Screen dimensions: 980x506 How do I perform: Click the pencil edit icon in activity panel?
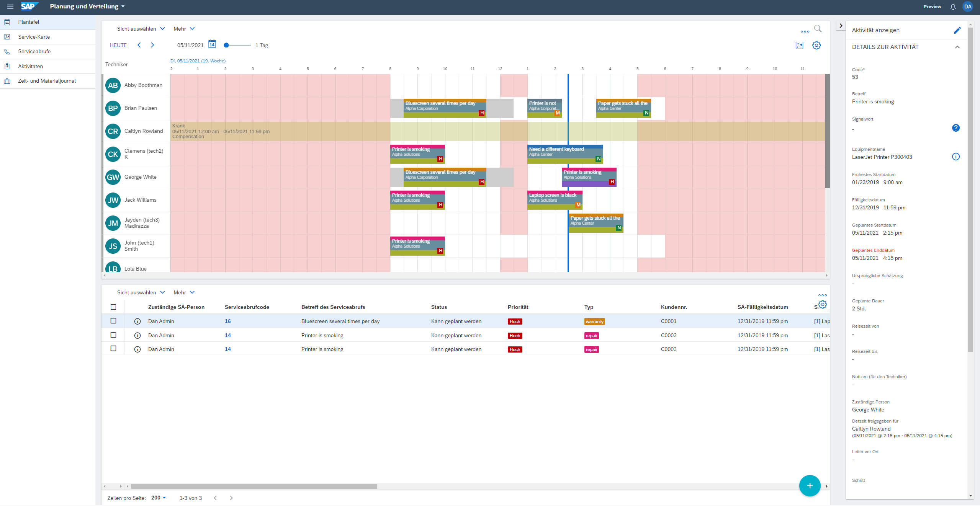pos(957,30)
